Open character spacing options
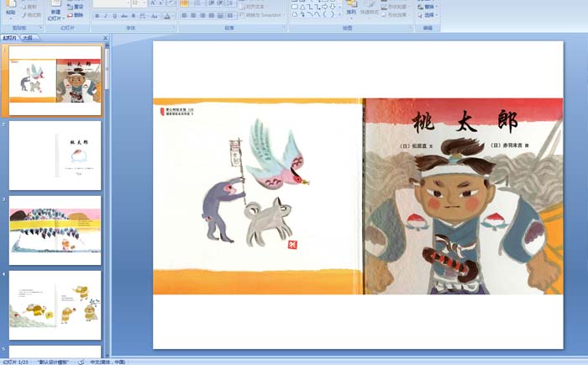588x365 pixels. click(x=143, y=16)
